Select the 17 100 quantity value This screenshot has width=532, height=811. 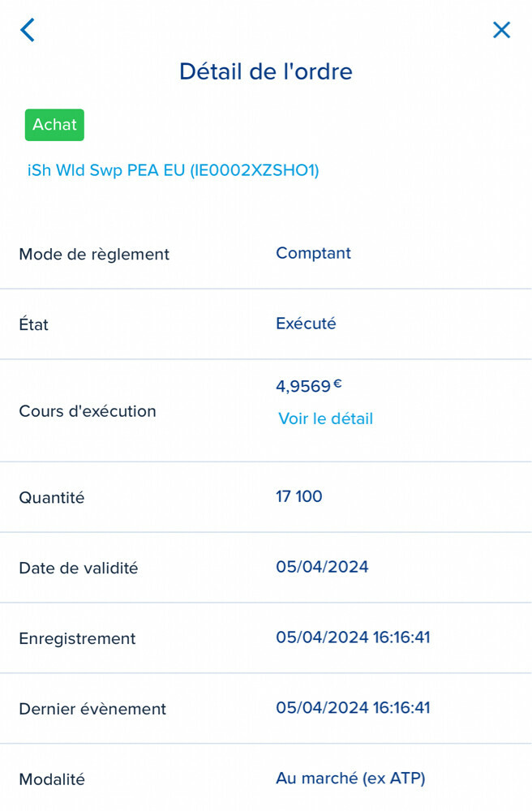[x=299, y=496]
